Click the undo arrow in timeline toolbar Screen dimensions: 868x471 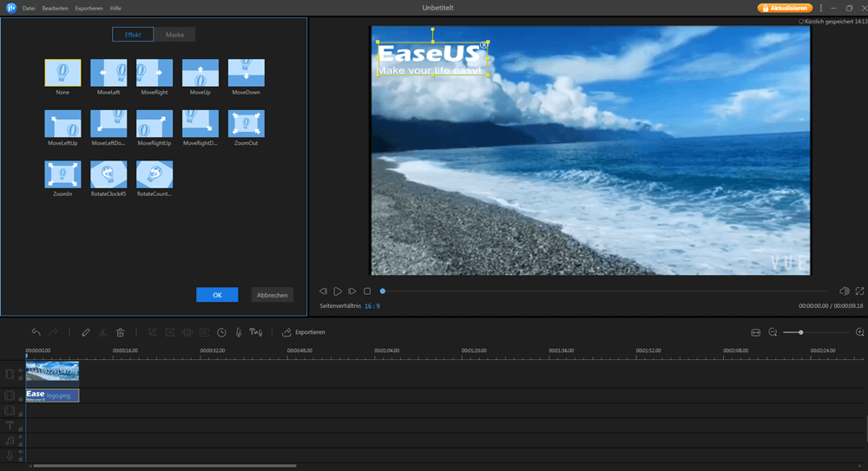36,332
